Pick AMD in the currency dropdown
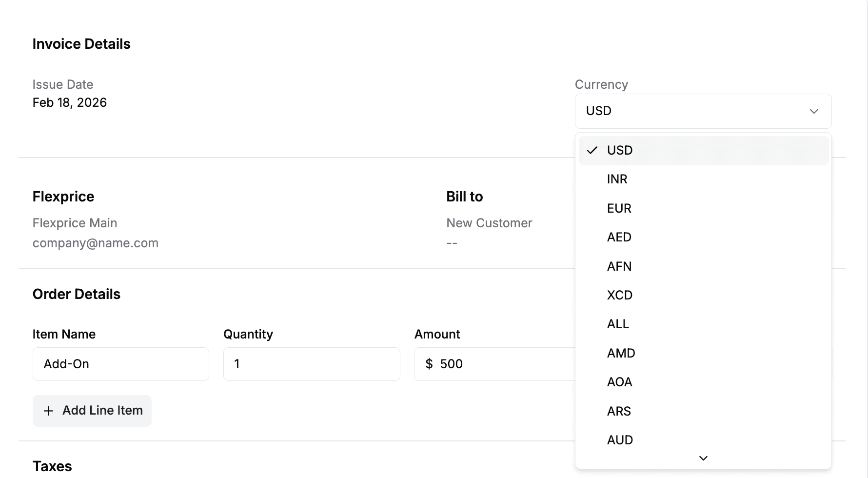 tap(621, 353)
